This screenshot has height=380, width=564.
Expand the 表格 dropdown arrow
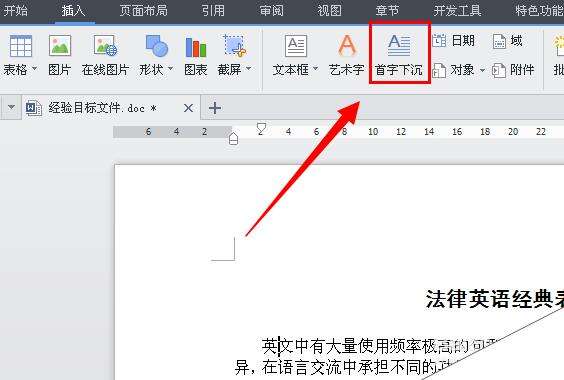click(35, 68)
